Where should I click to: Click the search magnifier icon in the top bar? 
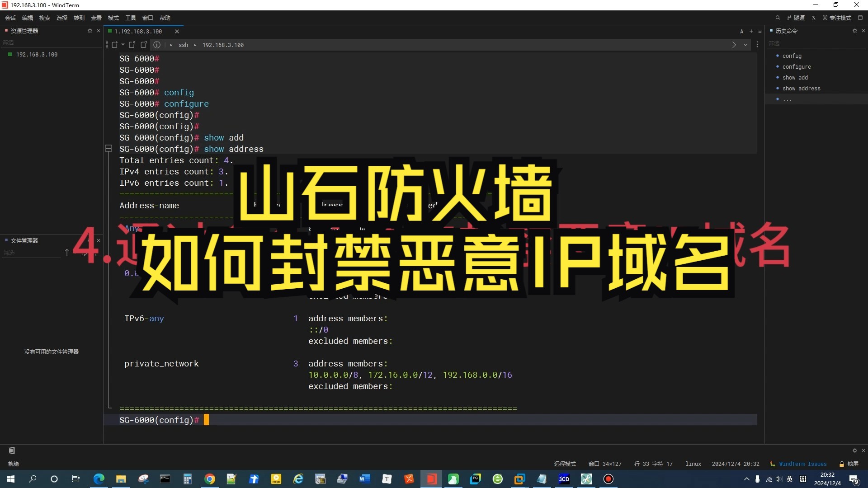pyautogui.click(x=778, y=18)
